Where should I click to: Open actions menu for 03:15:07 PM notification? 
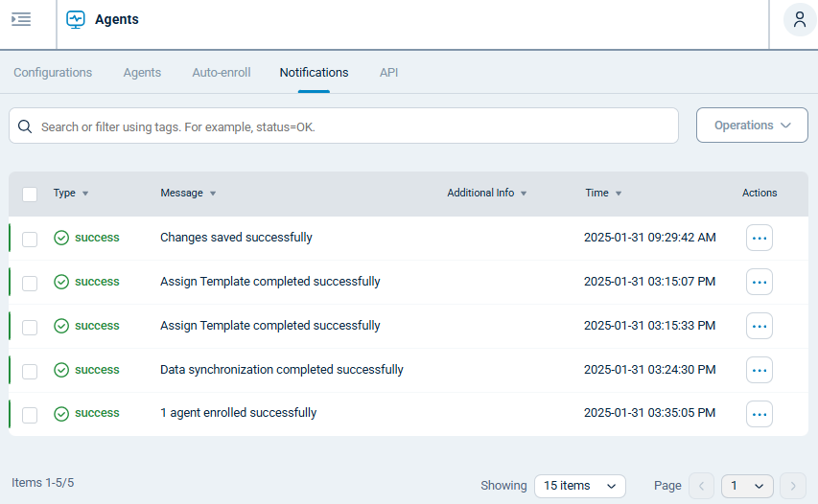coord(760,282)
